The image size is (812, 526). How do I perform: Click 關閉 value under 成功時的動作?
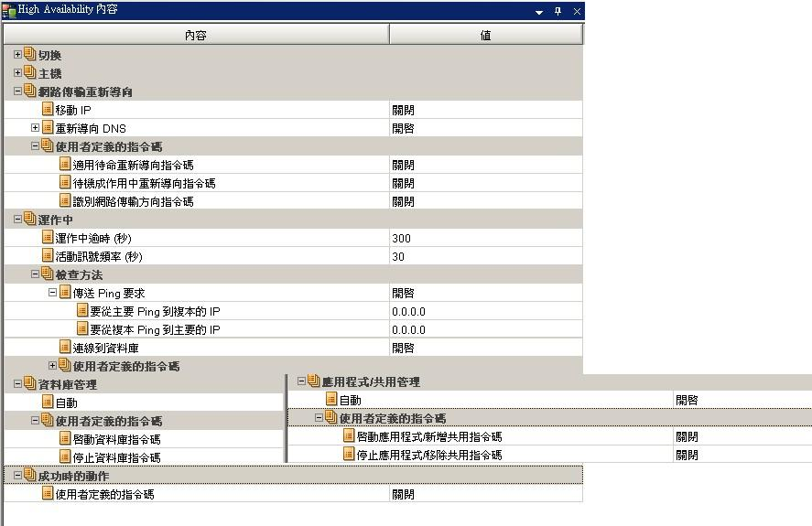[x=403, y=494]
